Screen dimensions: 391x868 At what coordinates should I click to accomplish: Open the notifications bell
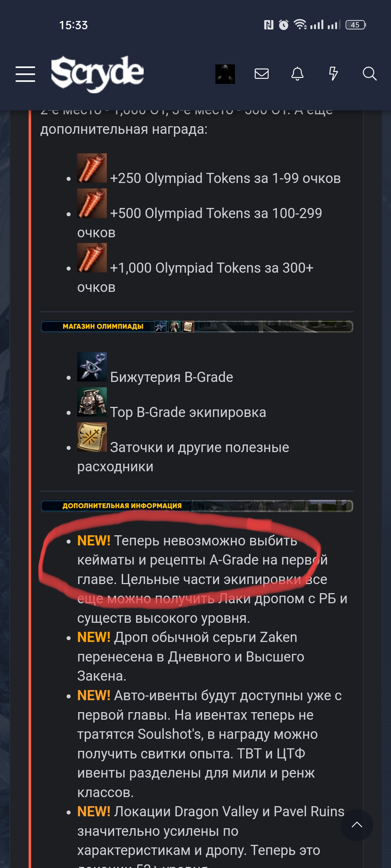pyautogui.click(x=297, y=74)
